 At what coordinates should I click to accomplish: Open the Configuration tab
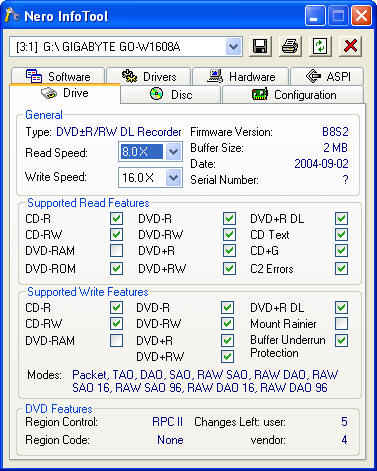click(x=293, y=94)
